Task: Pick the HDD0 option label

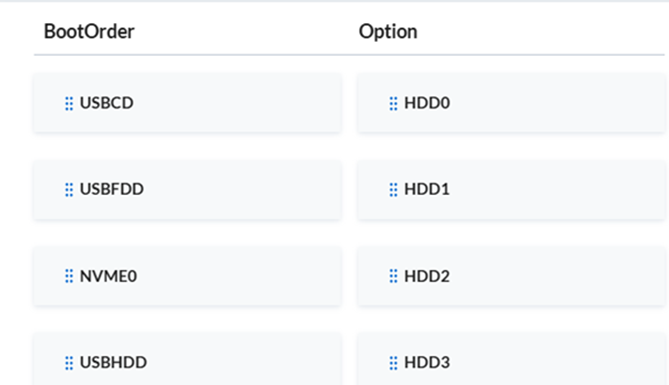Action: [x=427, y=103]
